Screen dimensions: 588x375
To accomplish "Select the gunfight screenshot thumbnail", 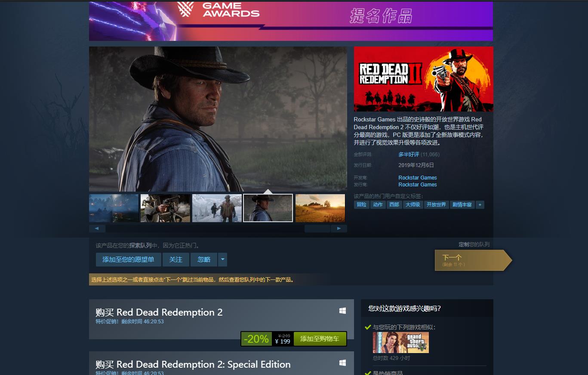I will [x=165, y=208].
